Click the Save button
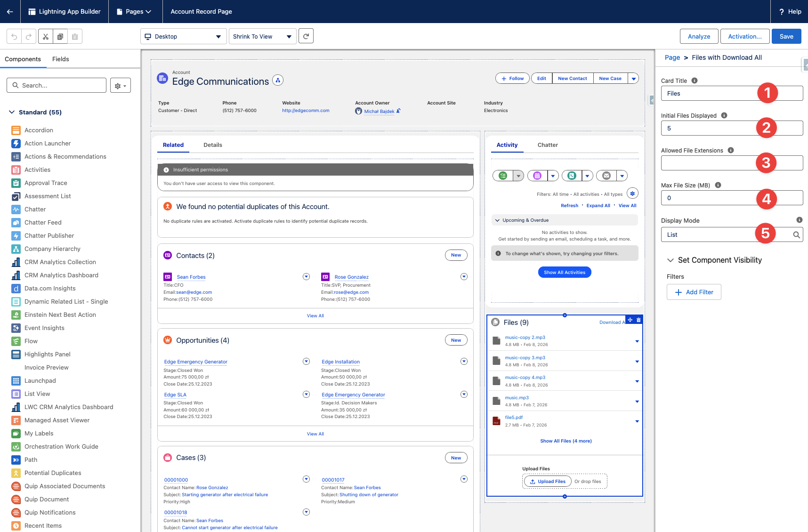Image resolution: width=808 pixels, height=532 pixels. coord(786,36)
